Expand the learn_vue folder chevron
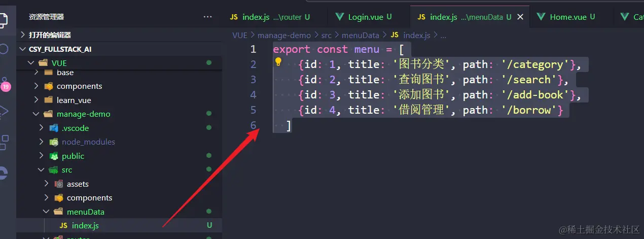The image size is (644, 239). (37, 100)
